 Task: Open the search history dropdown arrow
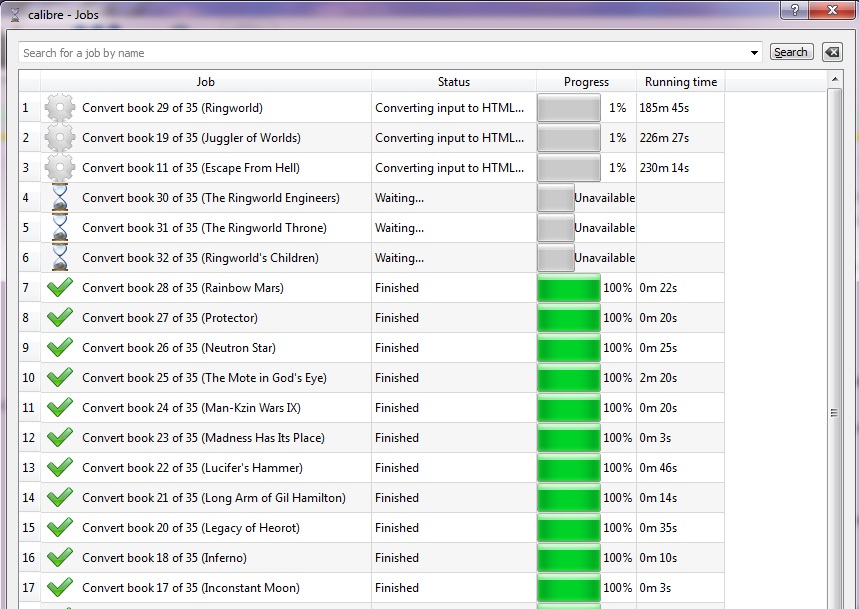tap(754, 53)
